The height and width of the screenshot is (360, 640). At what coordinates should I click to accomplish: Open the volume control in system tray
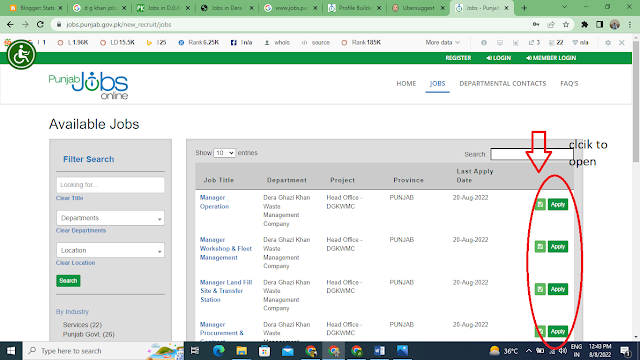[563, 351]
